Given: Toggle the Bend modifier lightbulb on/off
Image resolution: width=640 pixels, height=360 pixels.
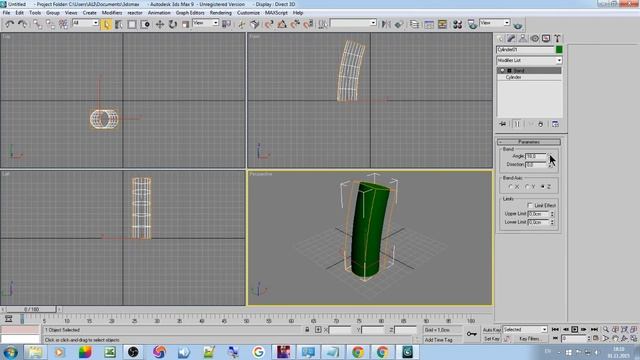Looking at the screenshot, I should pos(503,71).
